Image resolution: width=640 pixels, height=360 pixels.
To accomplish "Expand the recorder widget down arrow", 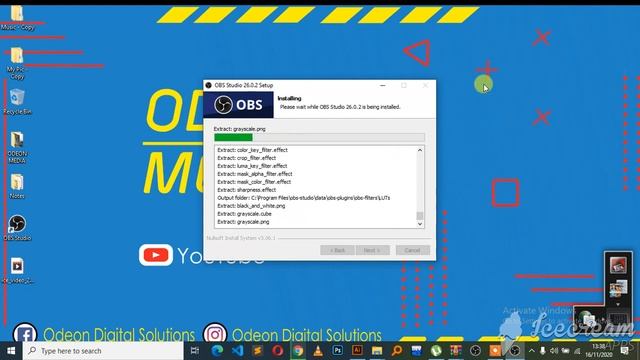I will (x=618, y=304).
